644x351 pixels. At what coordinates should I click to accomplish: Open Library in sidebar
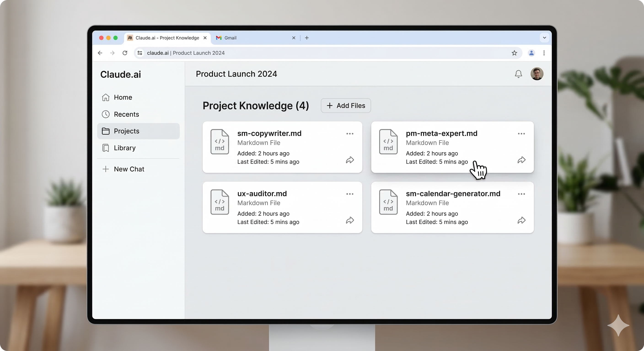(x=138, y=148)
